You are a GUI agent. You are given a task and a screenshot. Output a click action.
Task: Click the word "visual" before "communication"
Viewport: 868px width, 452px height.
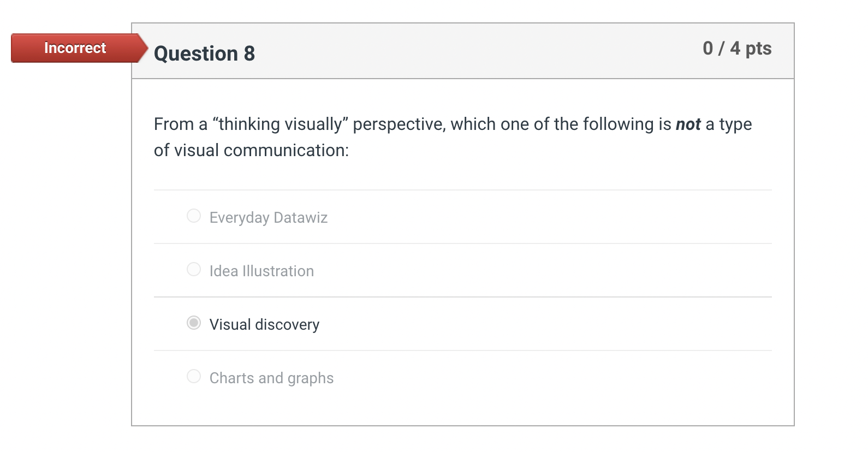pyautogui.click(x=197, y=151)
